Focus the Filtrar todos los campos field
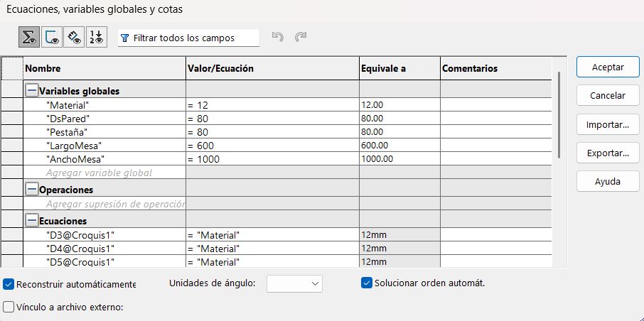Image resolution: width=644 pixels, height=321 pixels. pos(188,38)
